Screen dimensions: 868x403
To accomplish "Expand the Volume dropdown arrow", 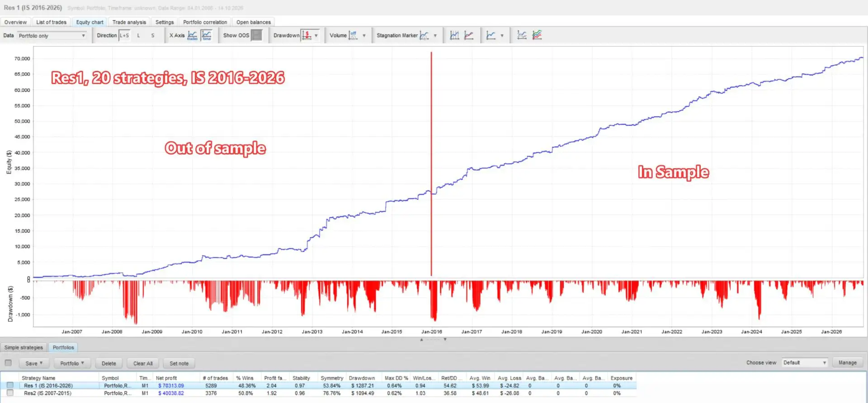I will click(364, 36).
